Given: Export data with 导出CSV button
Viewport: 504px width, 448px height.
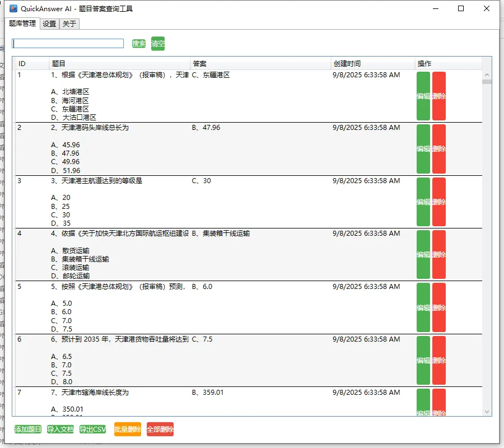Looking at the screenshot, I should pyautogui.click(x=92, y=430).
